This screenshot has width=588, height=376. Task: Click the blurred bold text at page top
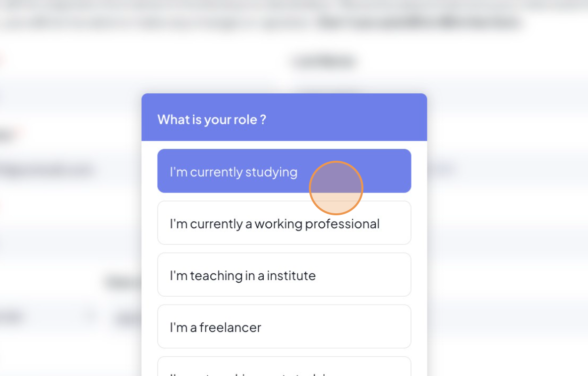click(419, 23)
